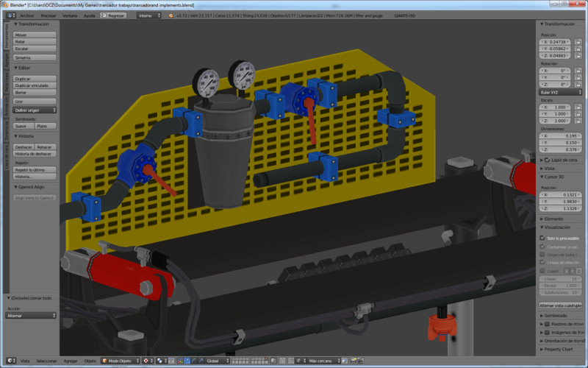Click the X scale value slider field

pos(555,107)
